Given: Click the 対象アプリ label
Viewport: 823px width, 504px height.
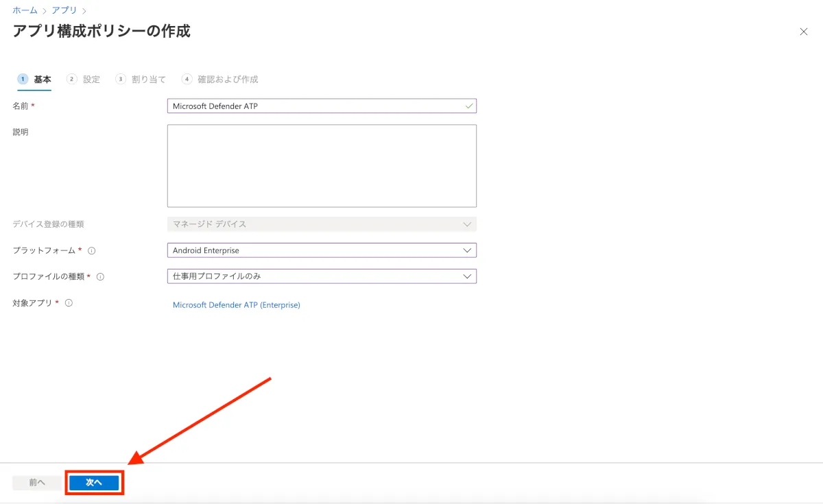Looking at the screenshot, I should pos(32,303).
